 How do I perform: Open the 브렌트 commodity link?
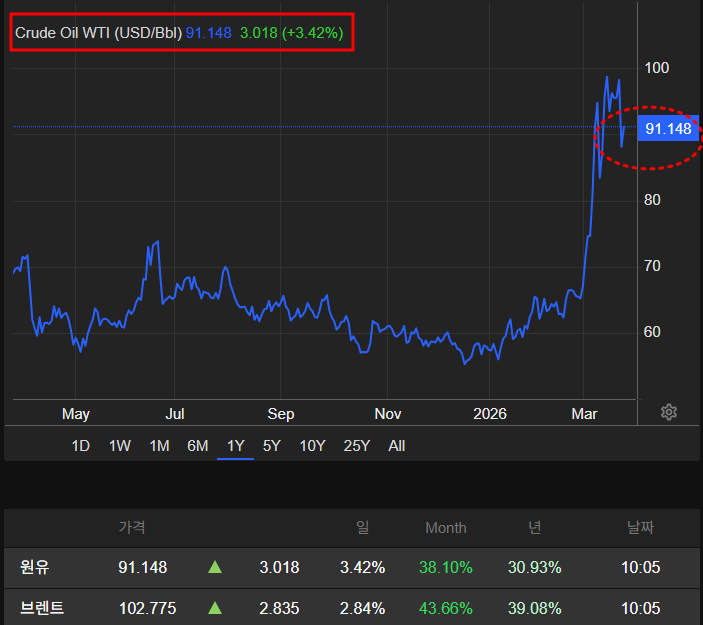point(43,608)
